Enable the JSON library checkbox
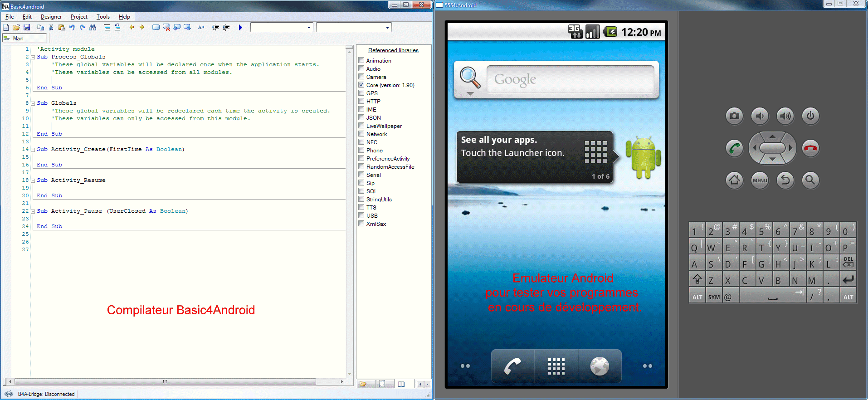Image resolution: width=868 pixels, height=400 pixels. [x=361, y=117]
